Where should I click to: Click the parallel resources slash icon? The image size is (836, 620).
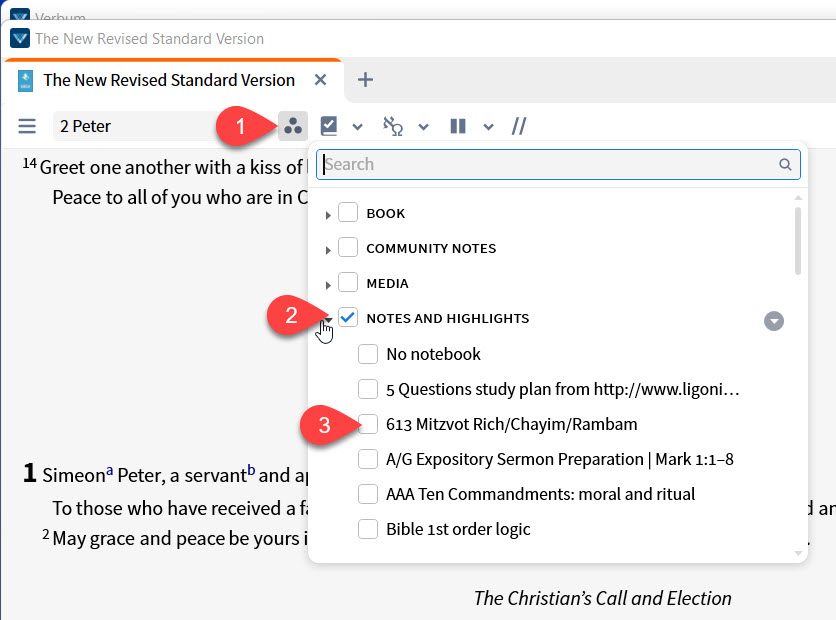tap(518, 126)
